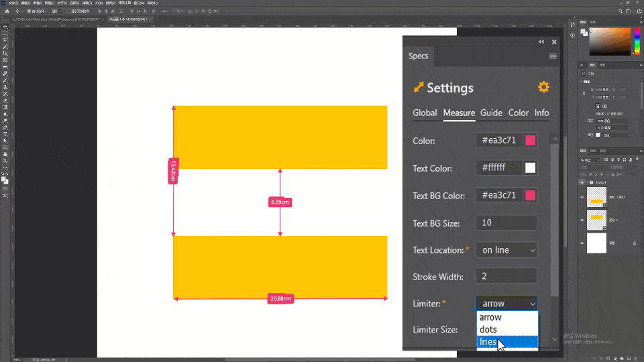Screen dimensions: 644x362
Task: Switch to the Global settings tab
Action: [x=425, y=113]
